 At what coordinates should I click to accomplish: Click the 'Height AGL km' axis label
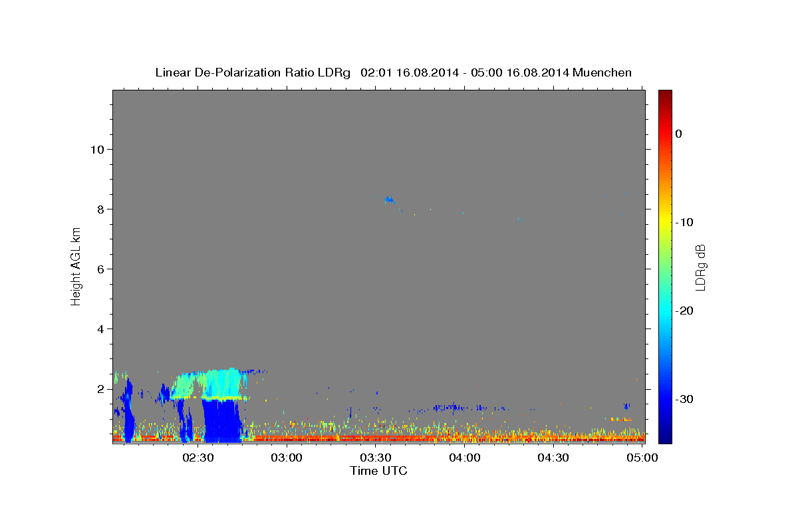point(76,266)
